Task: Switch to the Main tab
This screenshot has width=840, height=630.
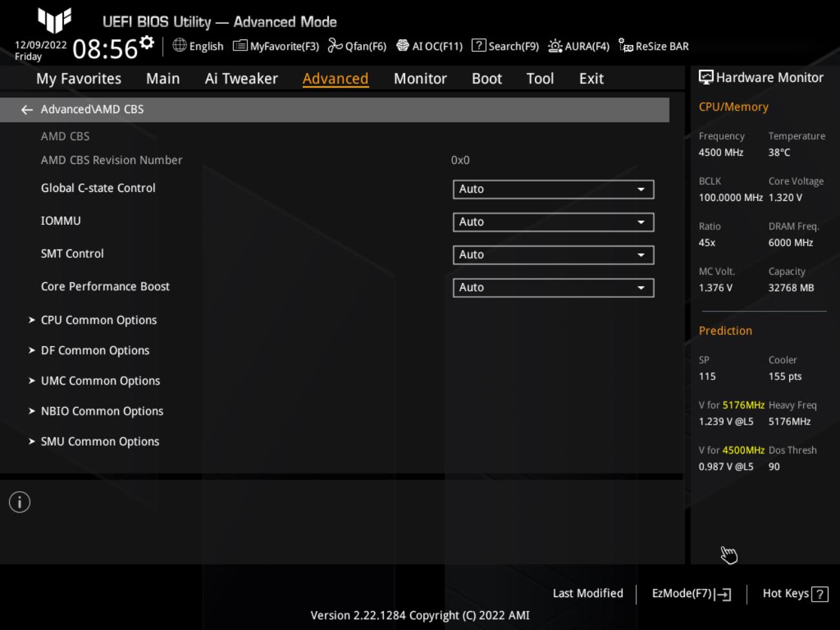Action: 163,79
